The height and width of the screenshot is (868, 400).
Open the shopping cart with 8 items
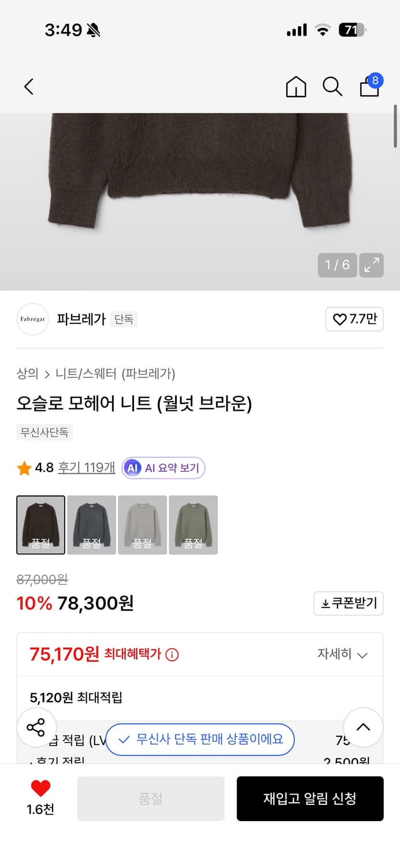369,88
